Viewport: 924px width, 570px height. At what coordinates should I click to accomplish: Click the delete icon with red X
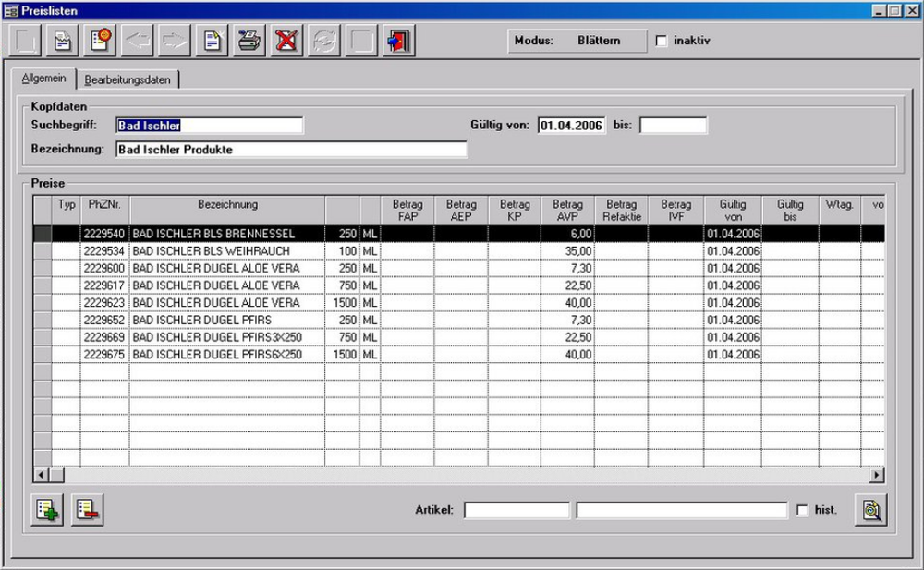(x=286, y=42)
